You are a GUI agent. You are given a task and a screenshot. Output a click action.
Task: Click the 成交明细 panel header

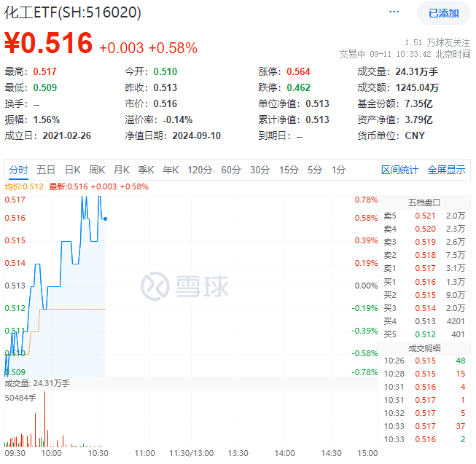(x=424, y=348)
